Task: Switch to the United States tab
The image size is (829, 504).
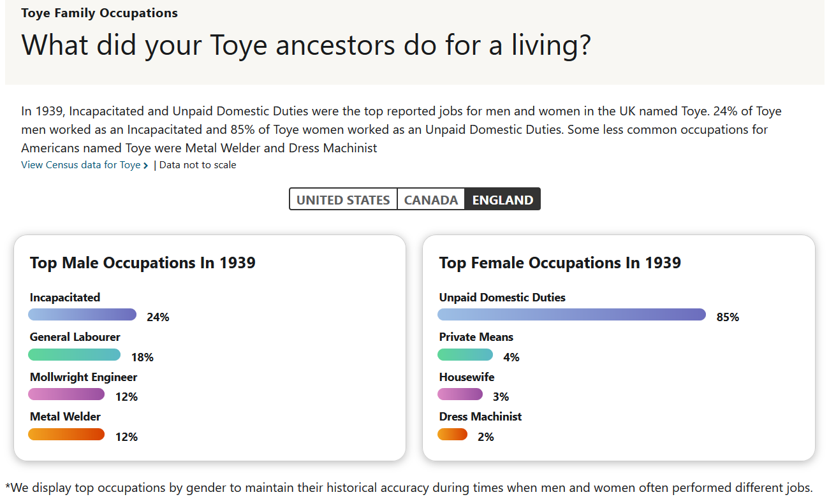Action: pos(343,199)
